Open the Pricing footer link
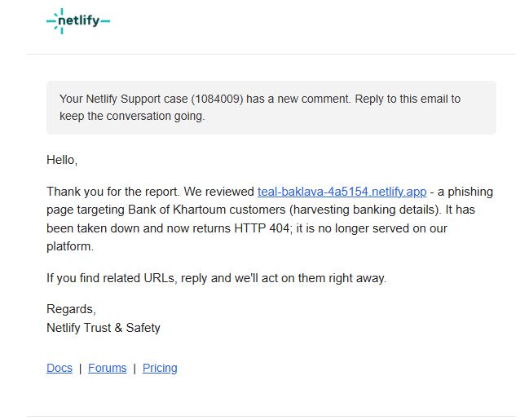This screenshot has width=529, height=420. (160, 368)
